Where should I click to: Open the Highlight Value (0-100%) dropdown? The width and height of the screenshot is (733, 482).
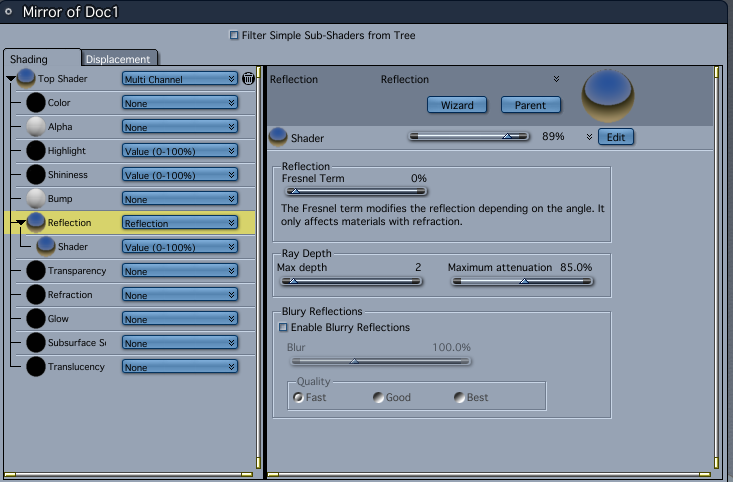click(180, 151)
